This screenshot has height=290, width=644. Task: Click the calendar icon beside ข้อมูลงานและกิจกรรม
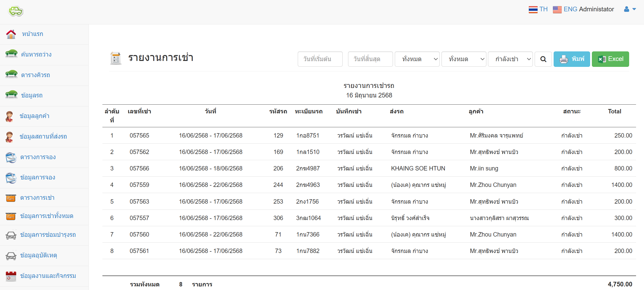pos(11,276)
